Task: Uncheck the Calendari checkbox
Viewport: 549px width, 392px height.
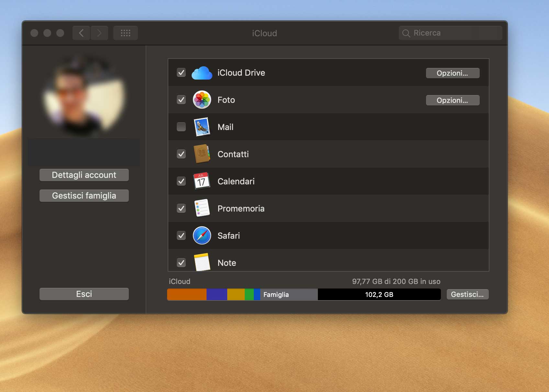Action: point(181,181)
